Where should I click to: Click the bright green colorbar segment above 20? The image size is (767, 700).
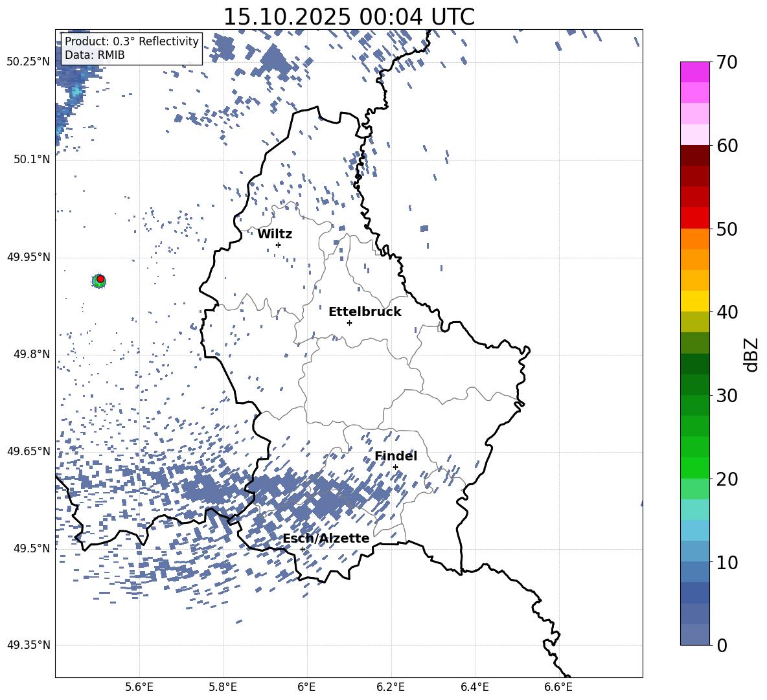pos(695,468)
